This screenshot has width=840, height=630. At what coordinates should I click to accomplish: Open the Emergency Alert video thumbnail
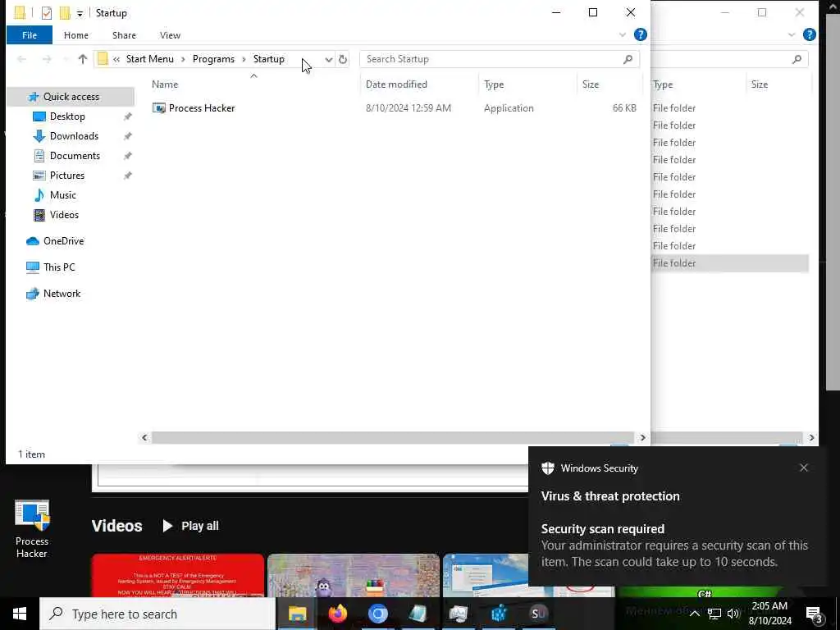click(178, 575)
